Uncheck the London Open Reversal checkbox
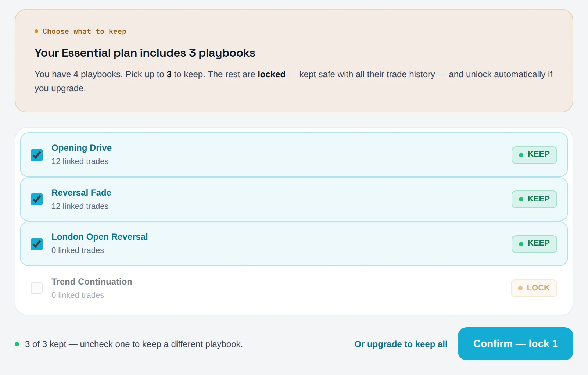 pos(37,244)
